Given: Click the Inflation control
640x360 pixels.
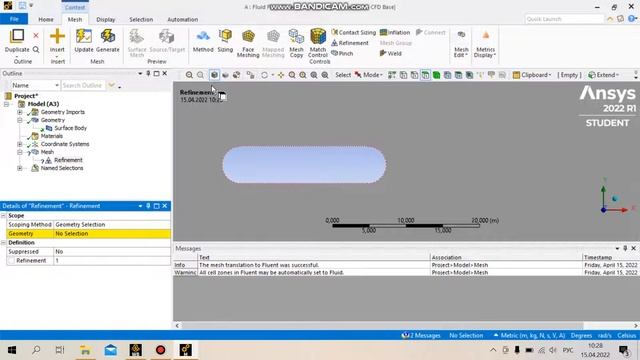Looking at the screenshot, I should pyautogui.click(x=395, y=32).
